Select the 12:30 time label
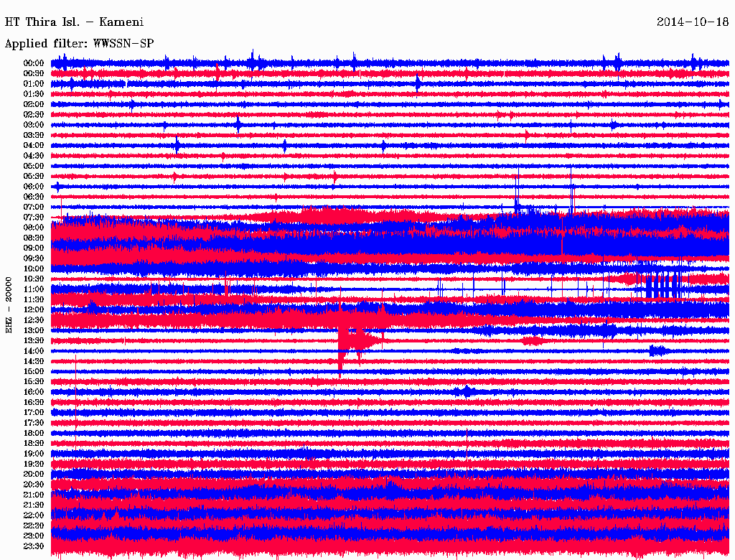735x560 pixels. point(34,320)
